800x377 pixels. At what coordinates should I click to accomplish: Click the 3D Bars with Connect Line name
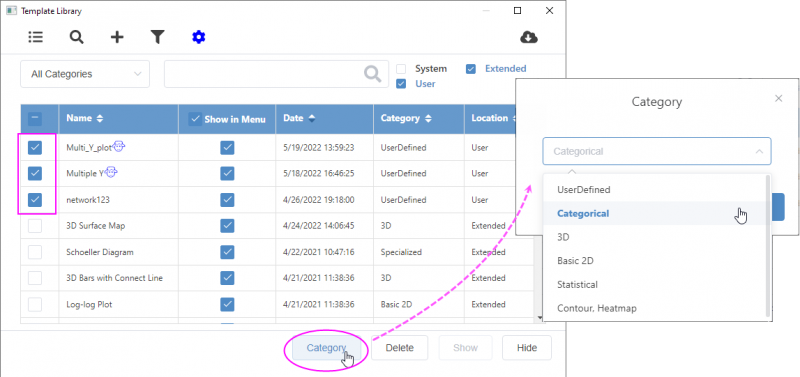click(115, 279)
